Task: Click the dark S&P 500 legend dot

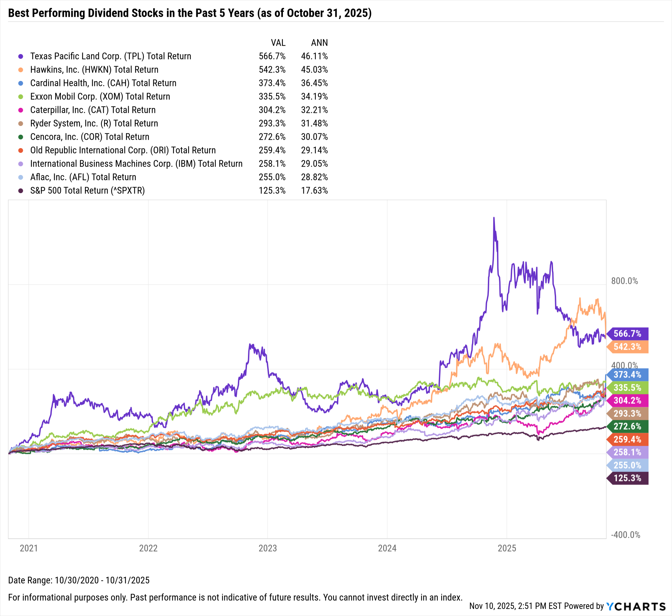Action: coord(21,191)
